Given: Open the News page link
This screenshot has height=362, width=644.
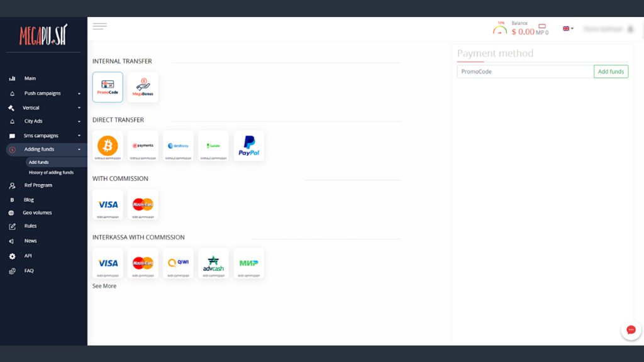Looking at the screenshot, I should [x=30, y=241].
